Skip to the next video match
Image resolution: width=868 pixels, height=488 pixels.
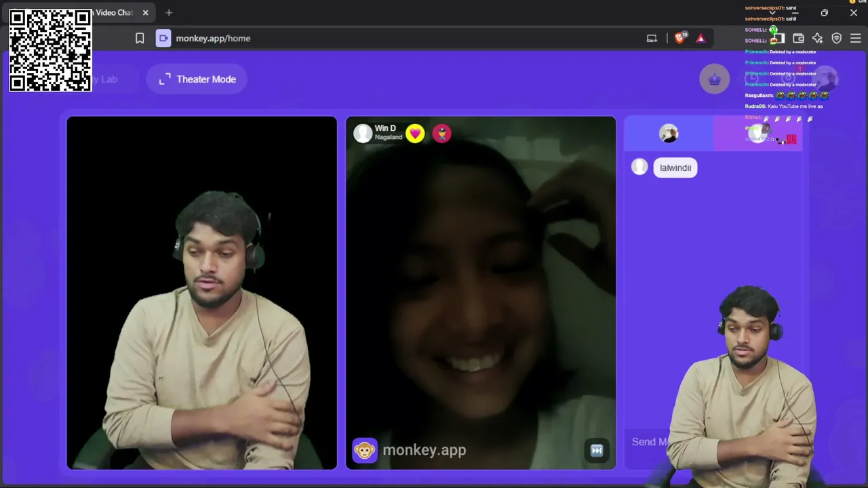597,450
